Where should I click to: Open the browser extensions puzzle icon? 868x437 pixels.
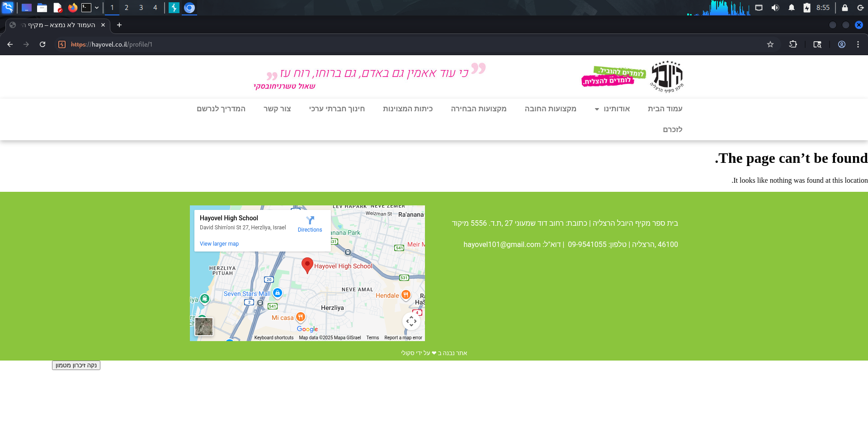point(793,44)
